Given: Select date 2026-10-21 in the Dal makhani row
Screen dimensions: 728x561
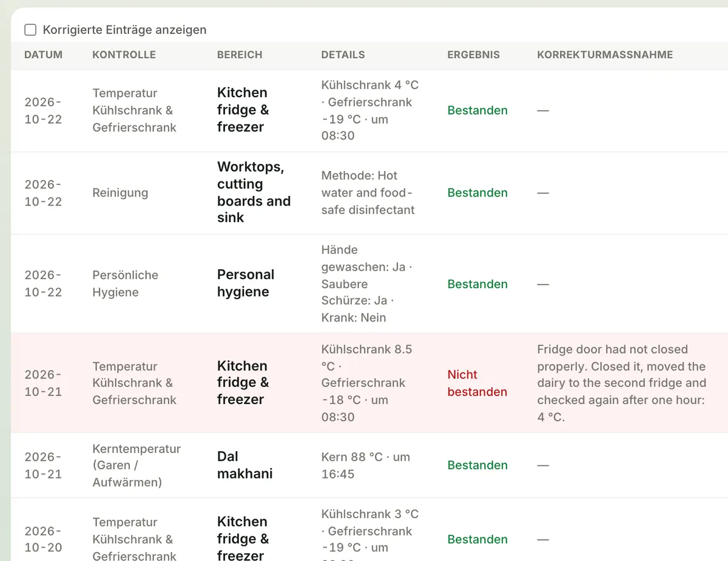Looking at the screenshot, I should click(43, 466).
